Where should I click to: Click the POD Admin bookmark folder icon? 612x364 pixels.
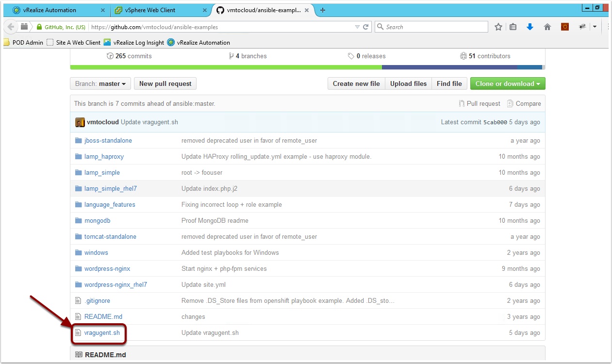[x=7, y=42]
